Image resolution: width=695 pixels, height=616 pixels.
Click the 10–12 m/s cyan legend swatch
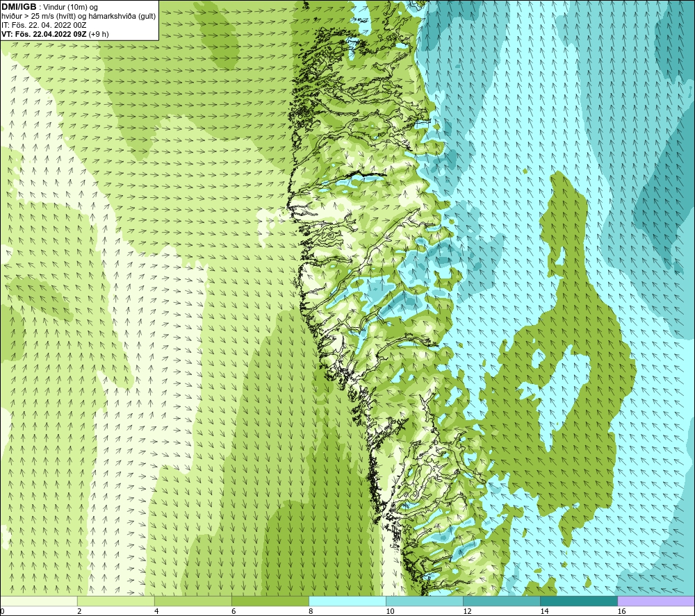tap(425, 601)
